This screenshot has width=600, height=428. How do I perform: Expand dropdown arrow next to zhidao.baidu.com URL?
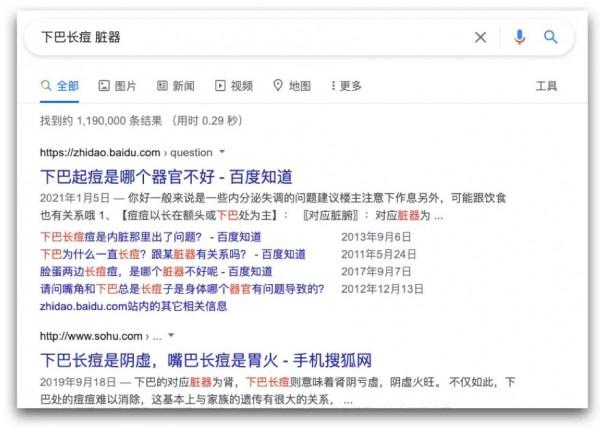click(x=222, y=152)
